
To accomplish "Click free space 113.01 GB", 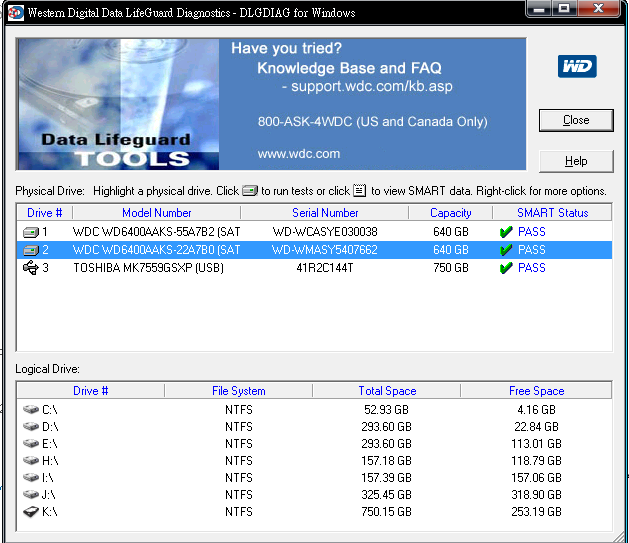I will coord(536,444).
